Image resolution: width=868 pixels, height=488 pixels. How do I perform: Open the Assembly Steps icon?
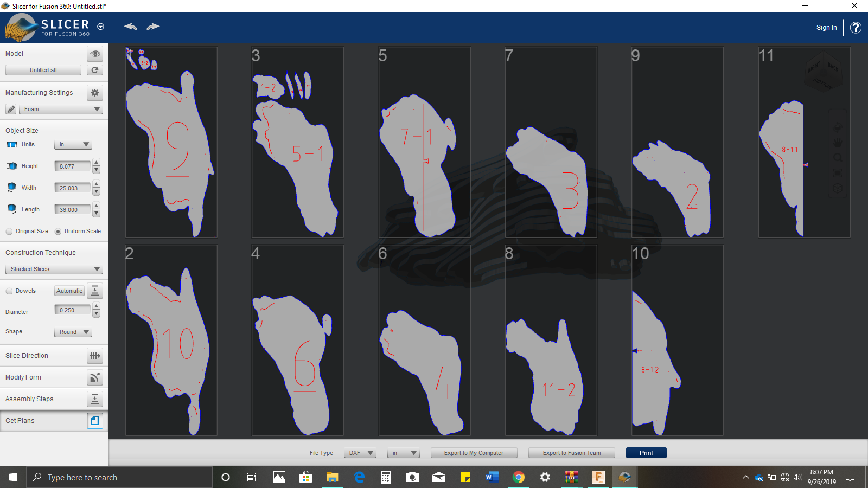click(x=95, y=399)
